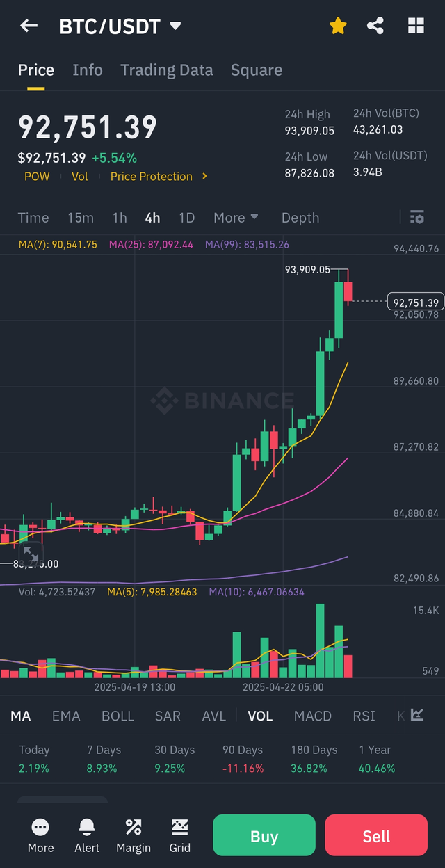This screenshot has height=868, width=445.
Task: Open Price Protection details
Action: pyautogui.click(x=152, y=177)
